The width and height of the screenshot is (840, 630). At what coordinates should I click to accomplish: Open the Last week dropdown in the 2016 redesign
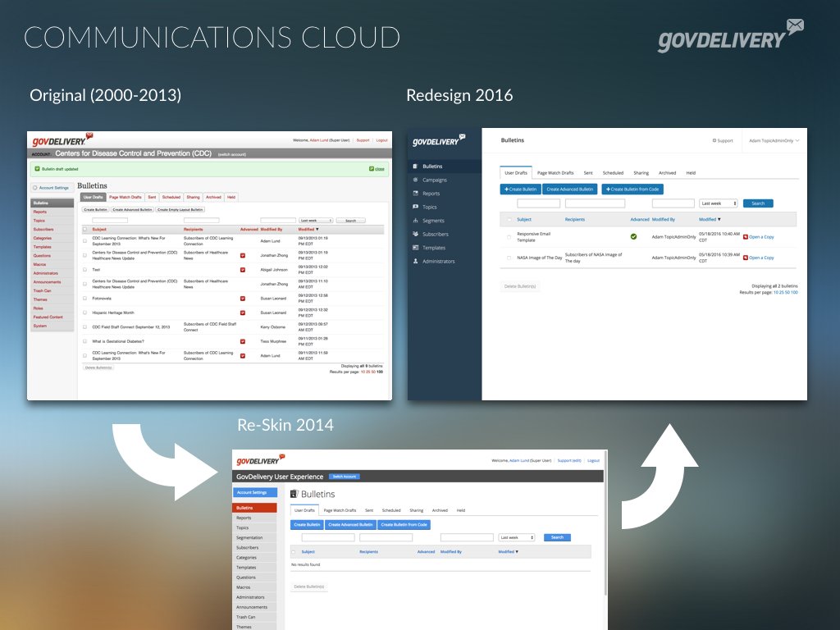(x=719, y=203)
